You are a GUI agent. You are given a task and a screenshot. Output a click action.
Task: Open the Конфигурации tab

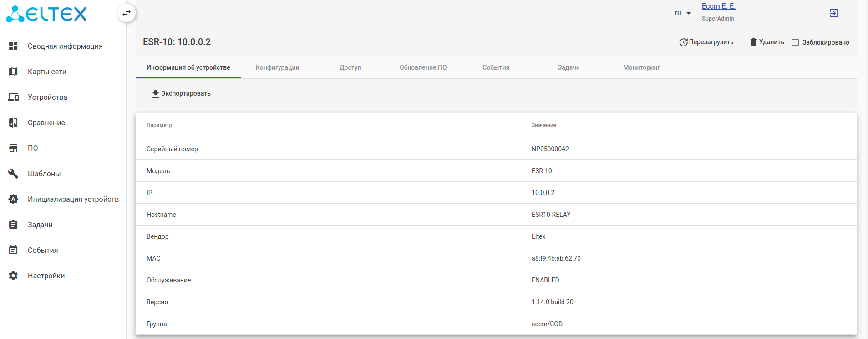click(278, 67)
